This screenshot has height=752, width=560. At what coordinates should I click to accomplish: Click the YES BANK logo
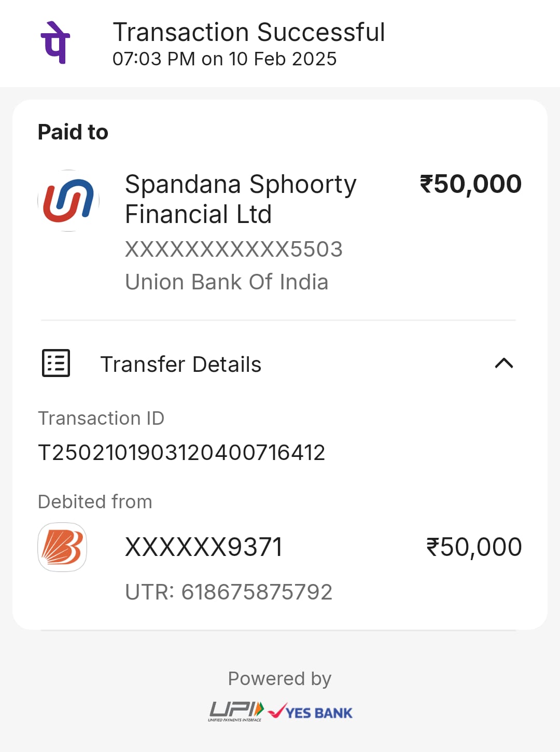pos(311,712)
